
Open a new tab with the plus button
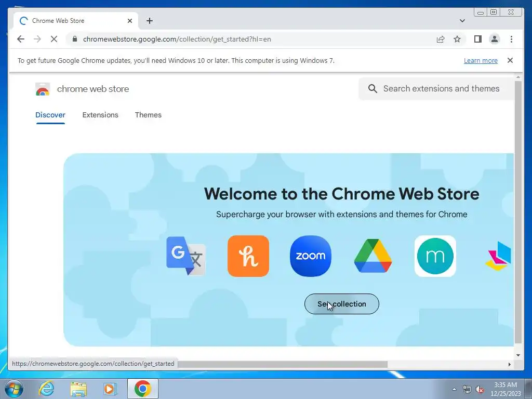[149, 21]
